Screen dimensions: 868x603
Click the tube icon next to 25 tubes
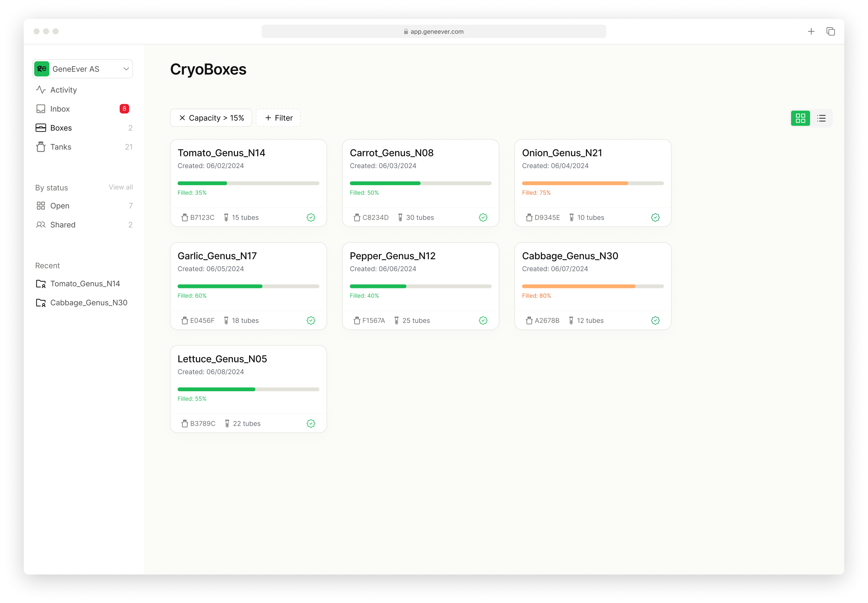396,321
